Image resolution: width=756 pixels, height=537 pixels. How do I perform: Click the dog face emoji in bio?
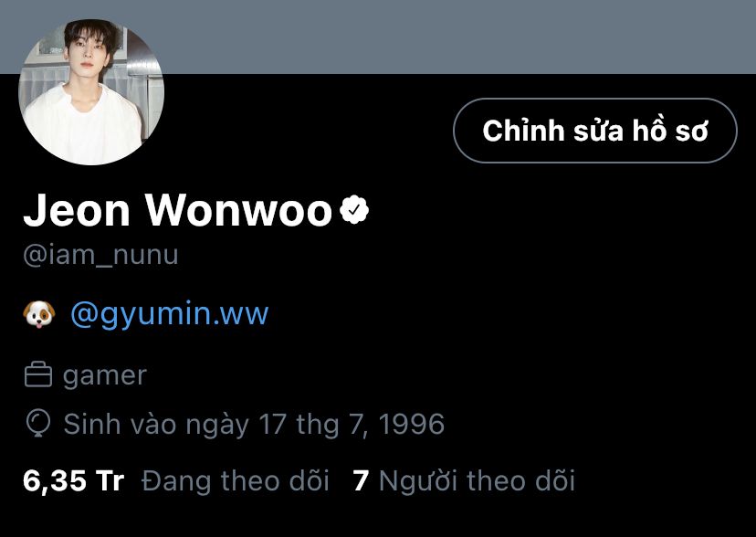[39, 314]
